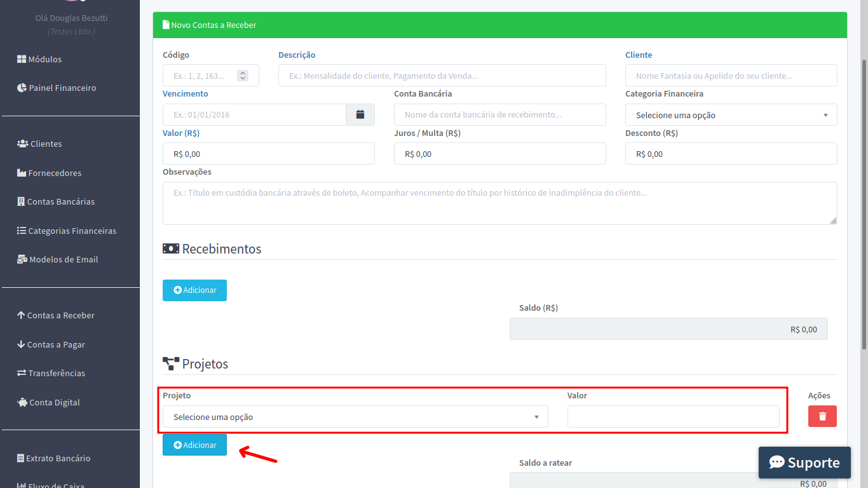The width and height of the screenshot is (868, 488).
Task: Open Transferências page
Action: point(51,373)
